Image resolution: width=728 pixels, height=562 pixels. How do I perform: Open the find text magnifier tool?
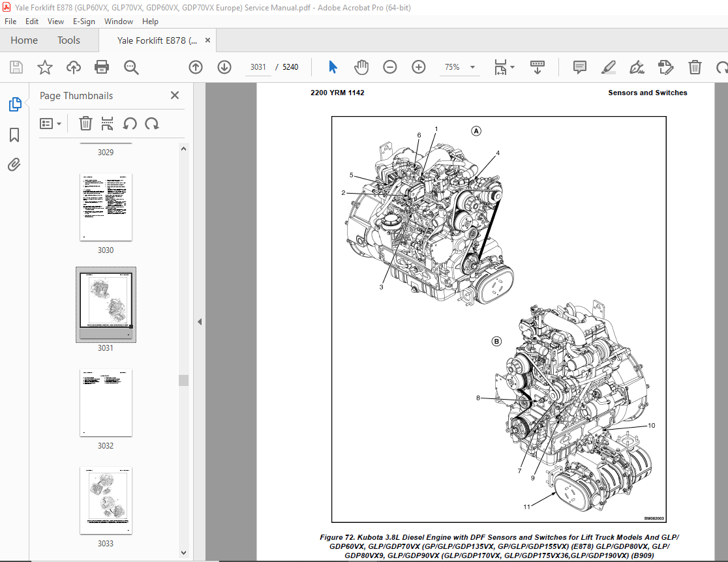[x=131, y=67]
